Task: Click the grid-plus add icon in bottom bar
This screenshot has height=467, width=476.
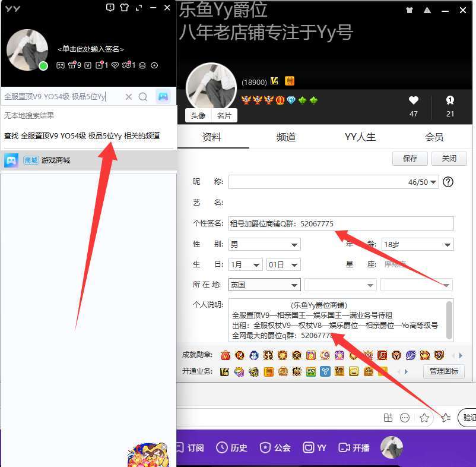Action: [x=388, y=418]
